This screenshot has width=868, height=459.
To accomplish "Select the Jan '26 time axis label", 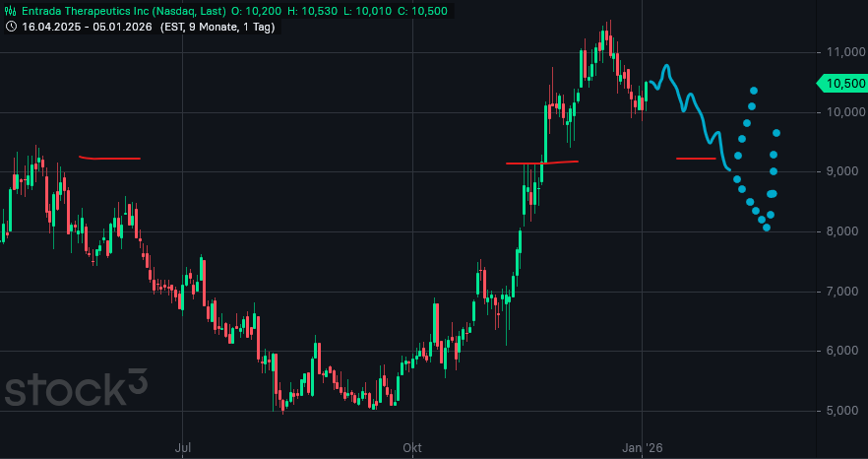I will point(642,448).
